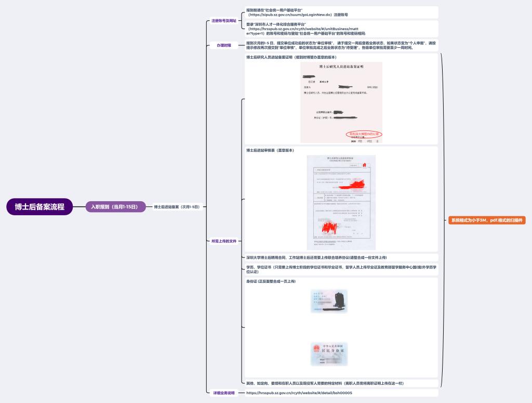Open the sipub.sz.gov.cn registration link node
This screenshot has height=403, width=532.
tap(297, 12)
